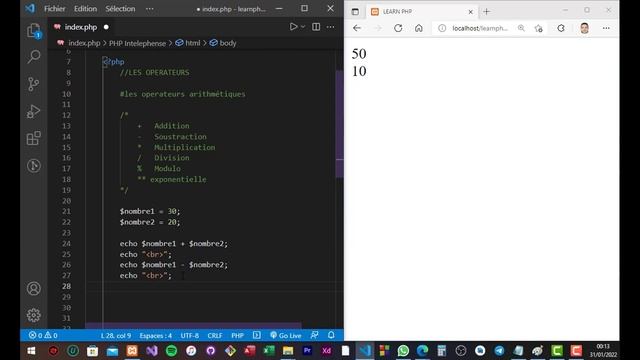Show hidden menu items via ellipsis
This screenshot has width=640, height=360.
pyautogui.click(x=150, y=9)
